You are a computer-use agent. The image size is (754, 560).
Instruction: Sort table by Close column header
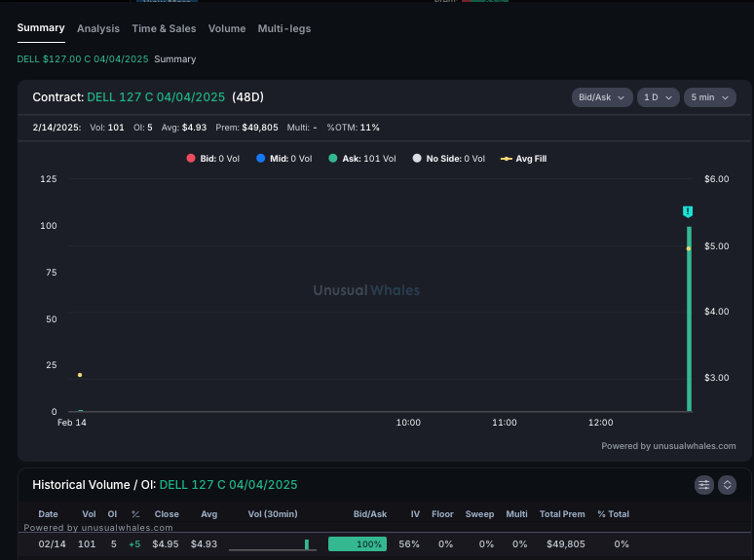pos(167,514)
